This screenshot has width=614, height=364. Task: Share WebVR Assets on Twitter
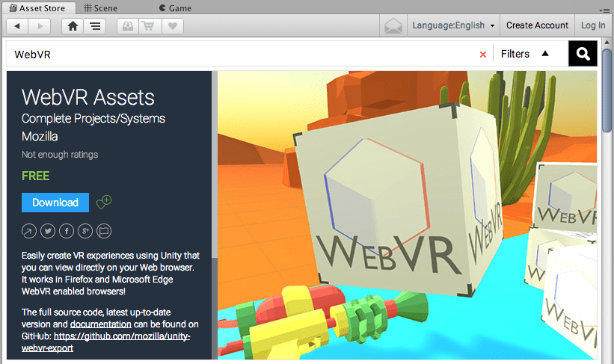tap(48, 231)
